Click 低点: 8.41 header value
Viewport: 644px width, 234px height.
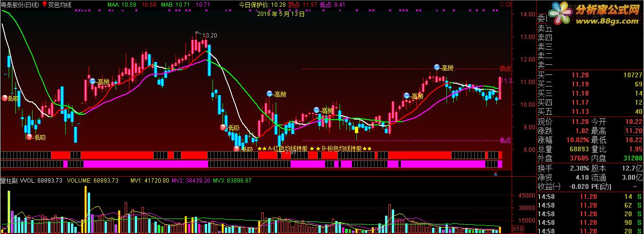click(333, 4)
